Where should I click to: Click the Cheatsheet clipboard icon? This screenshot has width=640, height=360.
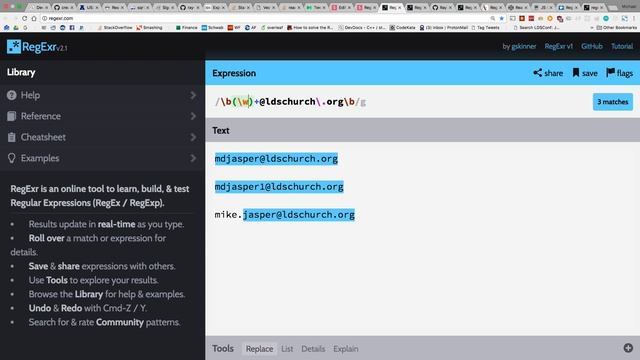click(11, 137)
